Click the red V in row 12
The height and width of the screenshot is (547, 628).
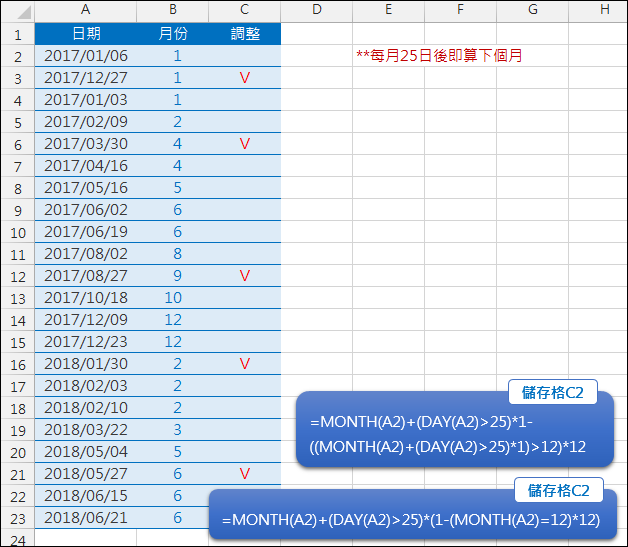tap(245, 276)
